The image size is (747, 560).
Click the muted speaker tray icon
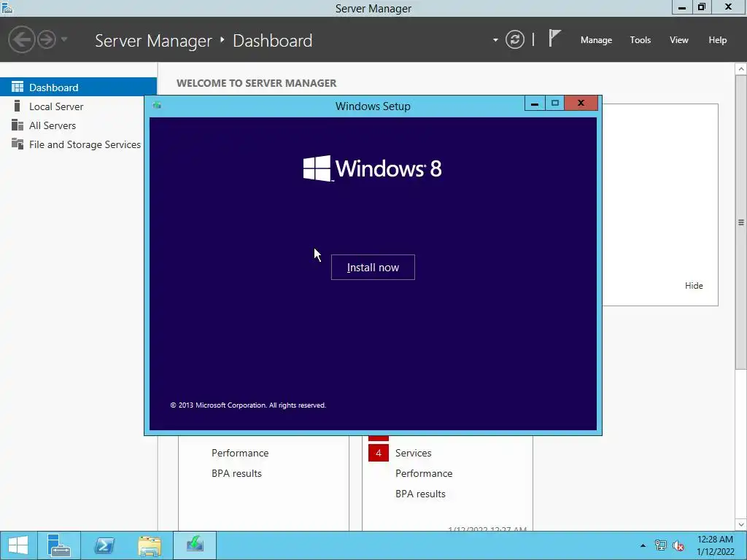coord(678,545)
